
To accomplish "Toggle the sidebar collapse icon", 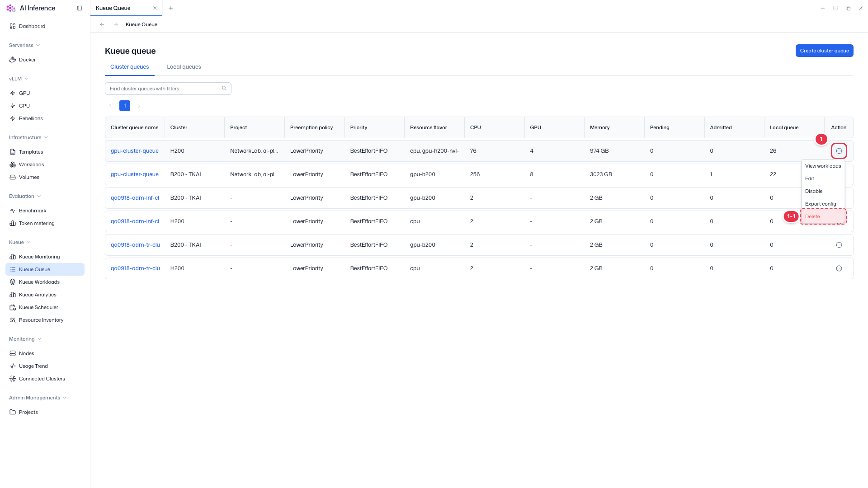I will point(80,8).
